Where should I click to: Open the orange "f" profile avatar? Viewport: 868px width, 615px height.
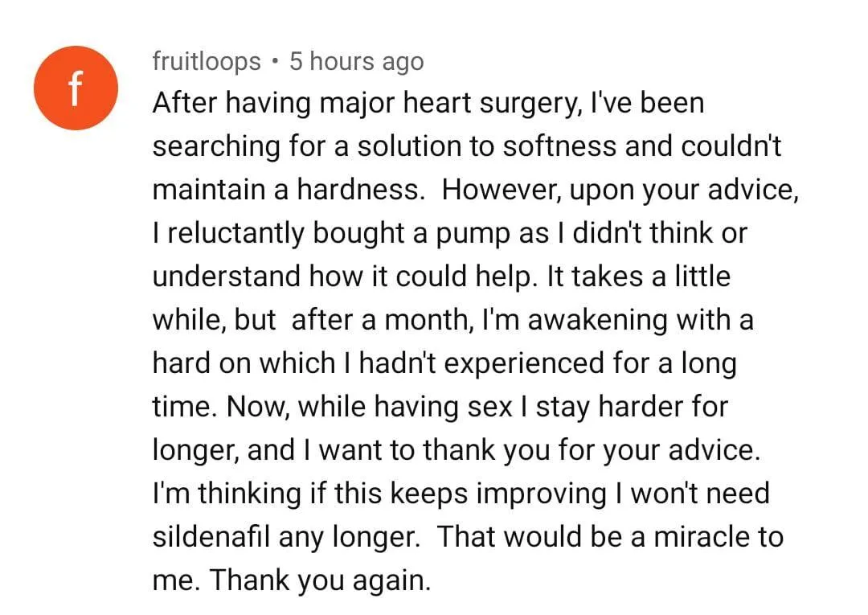(76, 88)
